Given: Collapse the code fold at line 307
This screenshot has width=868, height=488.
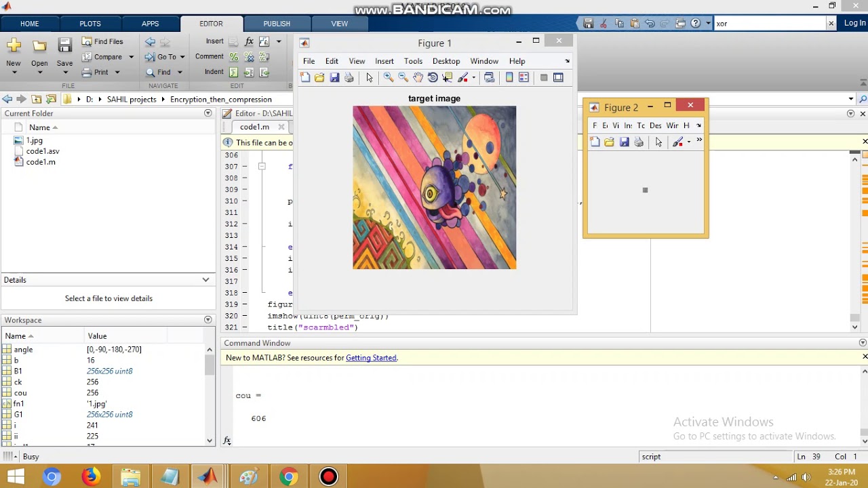Looking at the screenshot, I should 262,167.
